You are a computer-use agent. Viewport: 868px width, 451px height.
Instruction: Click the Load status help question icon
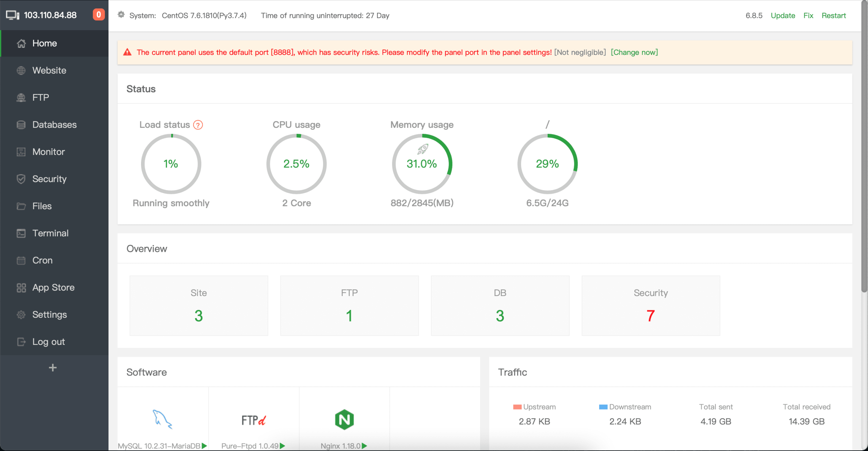click(198, 125)
